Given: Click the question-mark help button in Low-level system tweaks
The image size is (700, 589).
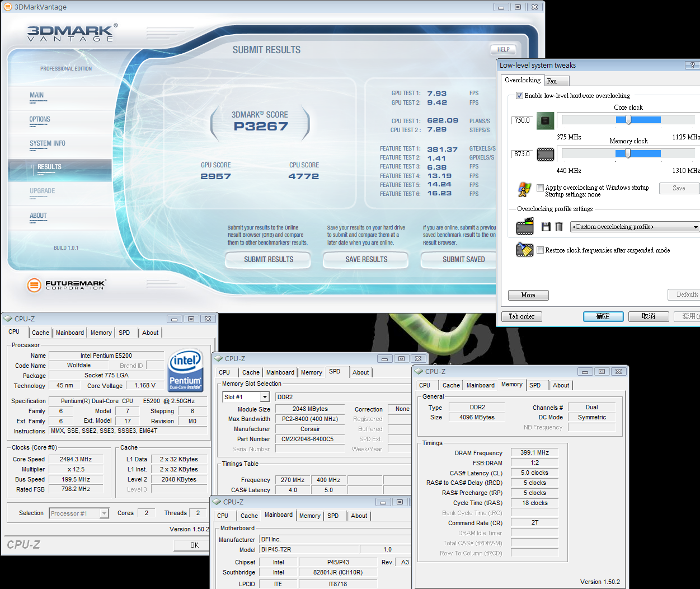Looking at the screenshot, I should pyautogui.click(x=693, y=66).
